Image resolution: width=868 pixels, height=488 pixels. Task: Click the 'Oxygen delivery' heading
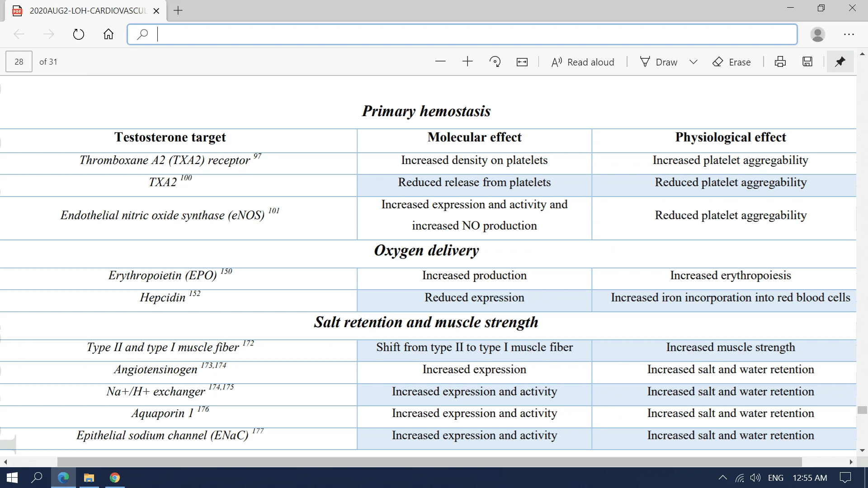[426, 250]
